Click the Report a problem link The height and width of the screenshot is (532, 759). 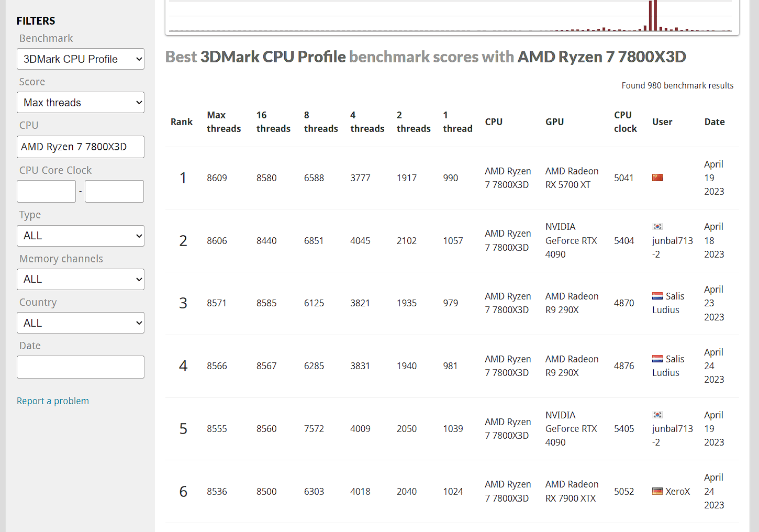click(53, 401)
